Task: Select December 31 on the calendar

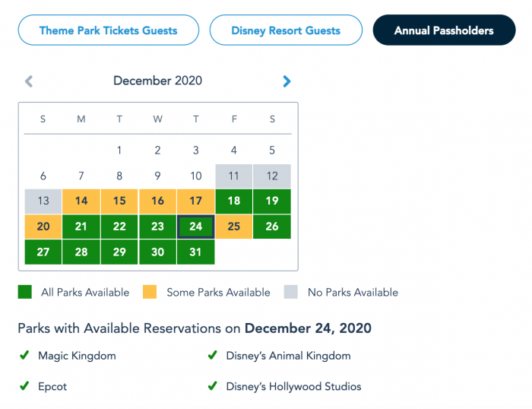Action: coord(195,252)
